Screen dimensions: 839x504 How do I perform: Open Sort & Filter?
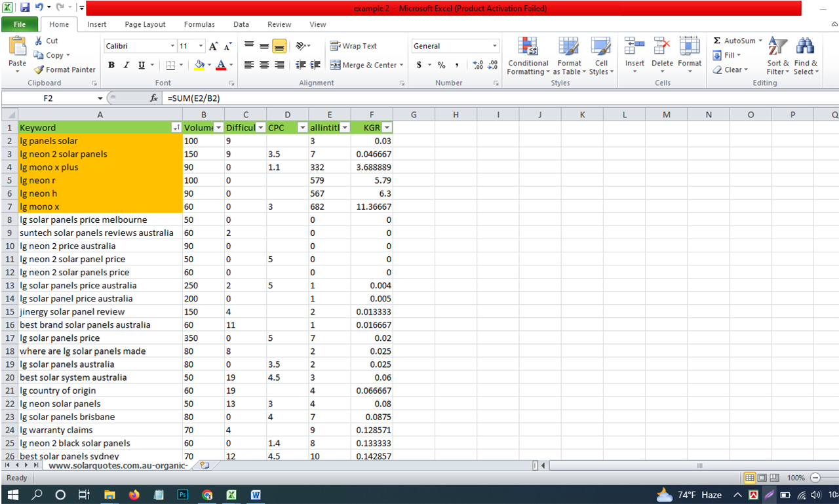(777, 56)
